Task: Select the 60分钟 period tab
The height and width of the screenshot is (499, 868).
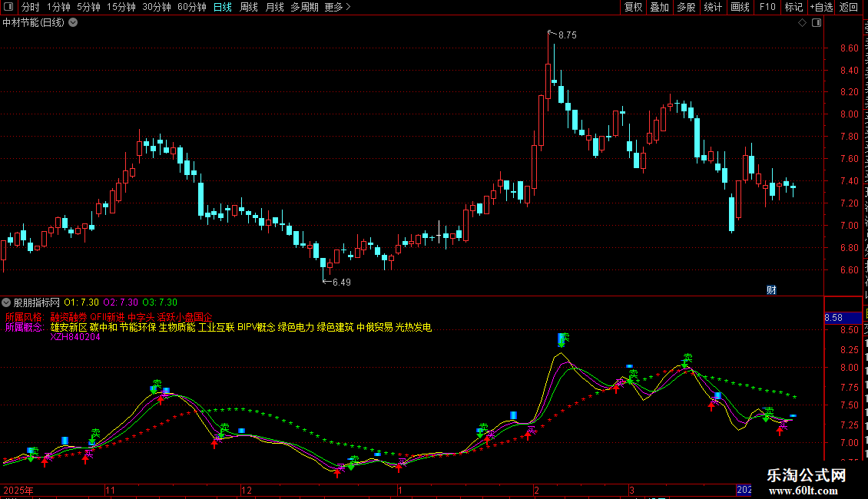Action: pos(192,7)
